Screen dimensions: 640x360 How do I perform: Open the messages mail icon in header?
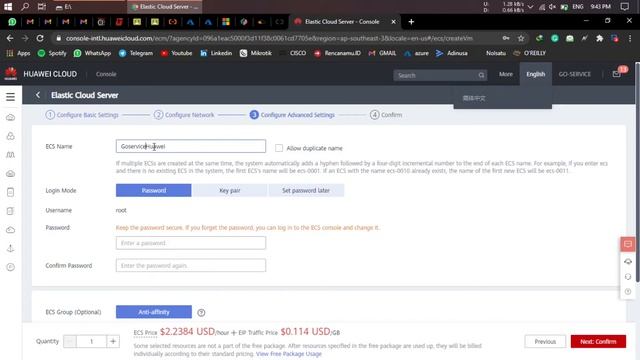pos(616,74)
